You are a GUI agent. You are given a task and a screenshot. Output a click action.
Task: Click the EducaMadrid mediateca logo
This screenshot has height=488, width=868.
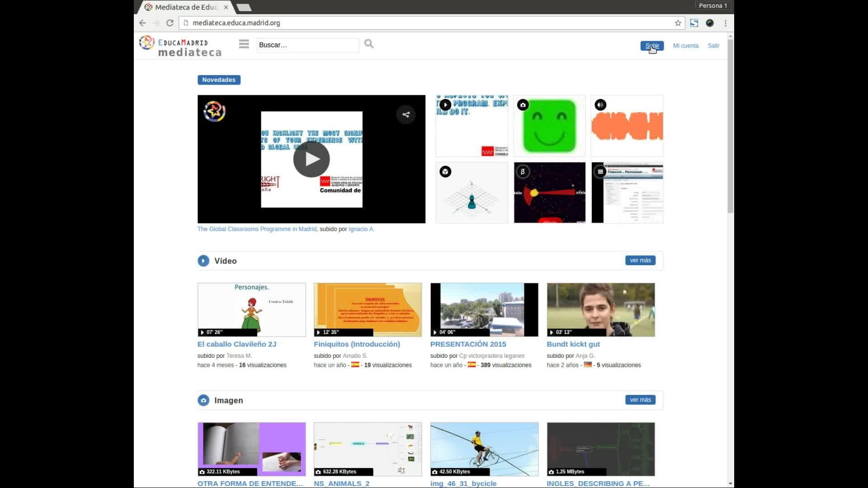pos(180,47)
